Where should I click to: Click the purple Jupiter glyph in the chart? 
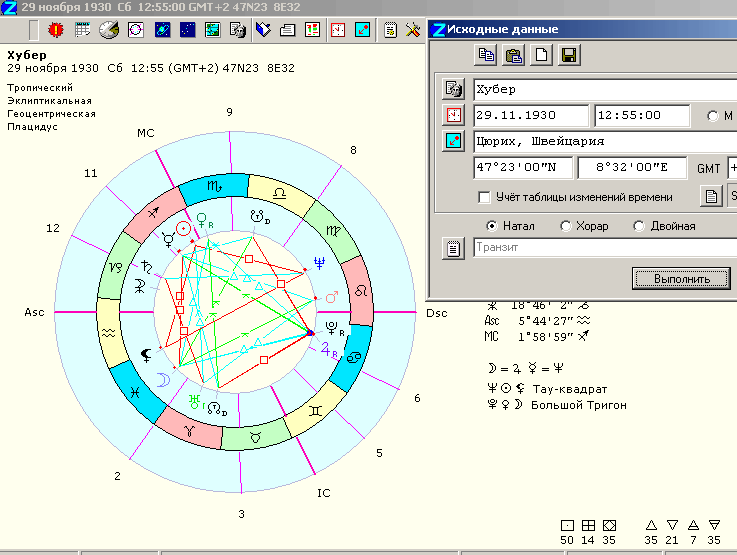coord(326,349)
